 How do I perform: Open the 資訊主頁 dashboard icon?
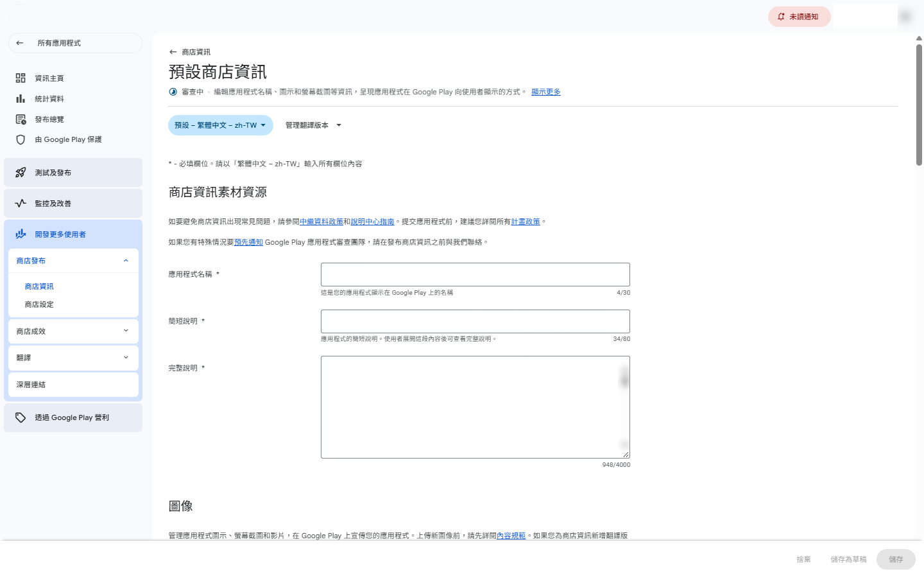click(x=21, y=78)
